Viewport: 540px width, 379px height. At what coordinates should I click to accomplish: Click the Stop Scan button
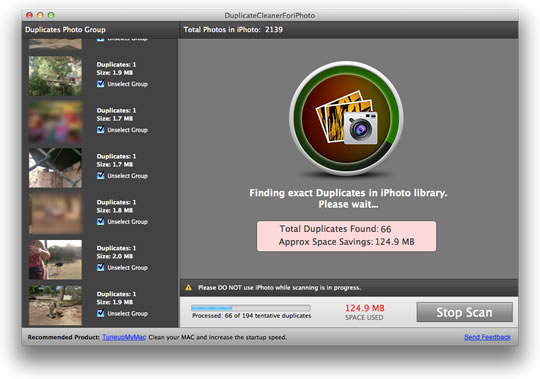click(464, 312)
